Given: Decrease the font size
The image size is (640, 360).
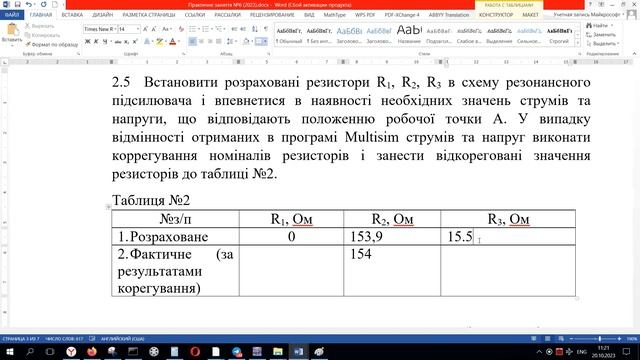Looking at the screenshot, I should 154,29.
